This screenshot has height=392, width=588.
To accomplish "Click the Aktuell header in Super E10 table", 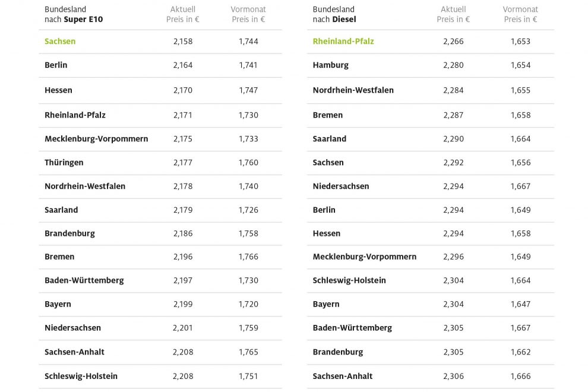I will click(x=182, y=14).
